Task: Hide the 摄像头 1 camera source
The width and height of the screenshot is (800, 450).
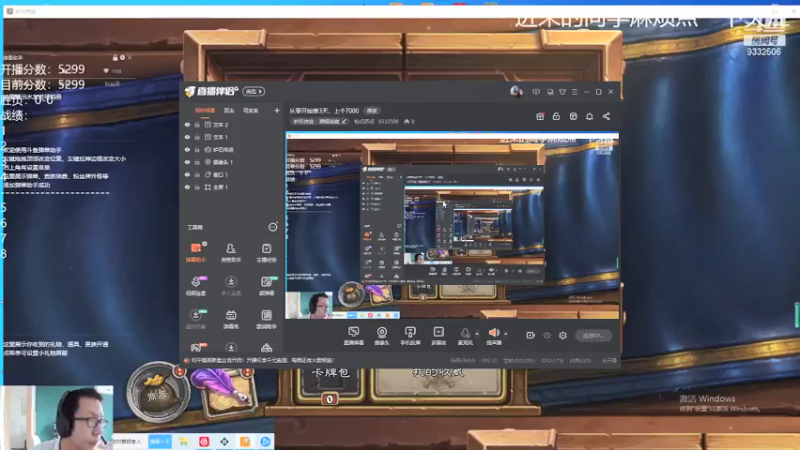Action: (x=187, y=162)
